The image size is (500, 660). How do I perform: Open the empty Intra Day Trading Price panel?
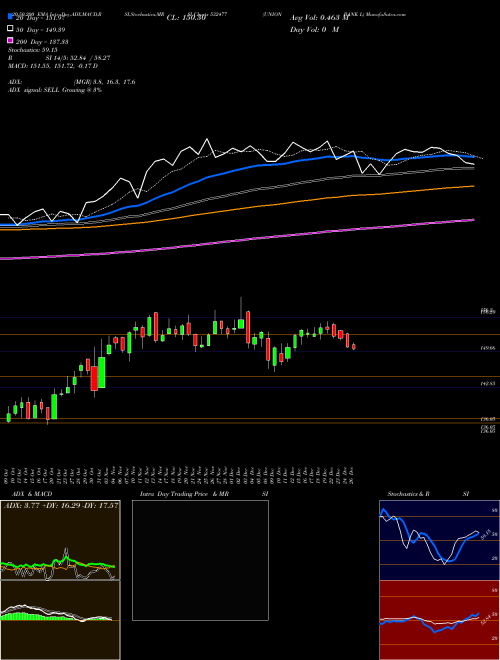(x=200, y=560)
